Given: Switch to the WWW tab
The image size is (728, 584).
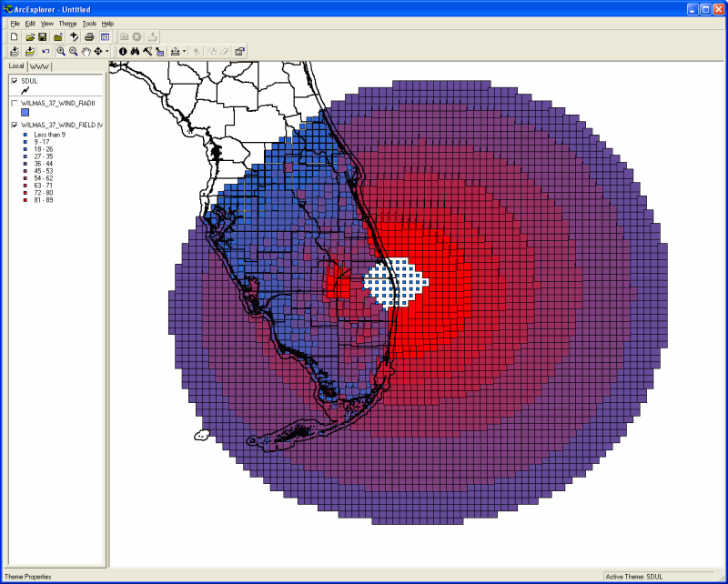Looking at the screenshot, I should tap(40, 66).
